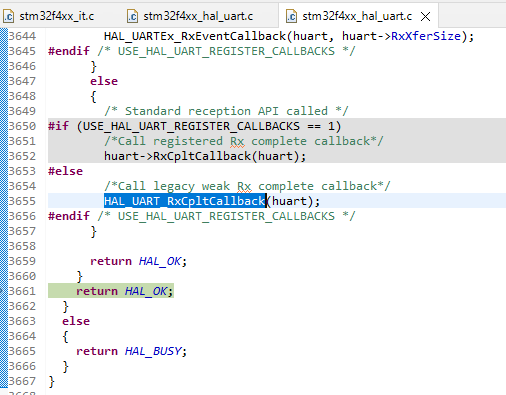Click the #if USE_HAL_UART_REGISTER_CALLBACKS line 3650
The width and height of the screenshot is (506, 395).
(x=195, y=126)
